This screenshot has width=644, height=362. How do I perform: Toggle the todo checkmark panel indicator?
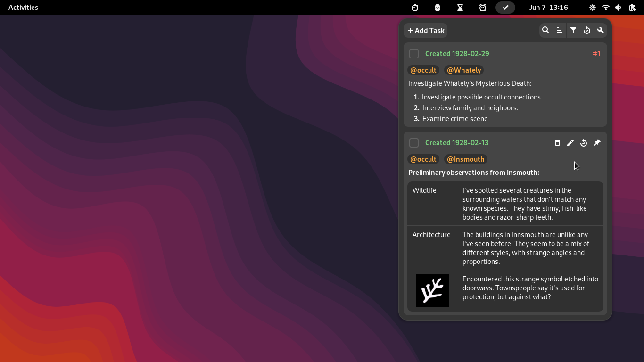click(505, 8)
